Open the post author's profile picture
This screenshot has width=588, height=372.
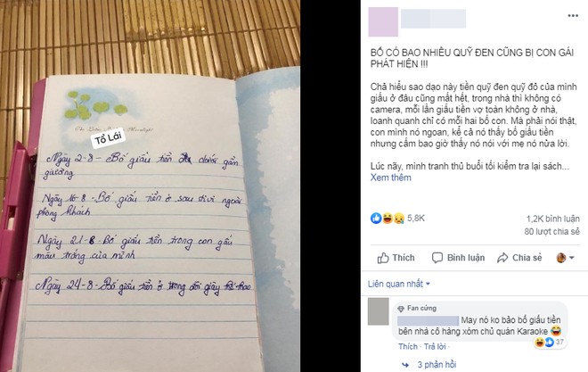tap(383, 21)
